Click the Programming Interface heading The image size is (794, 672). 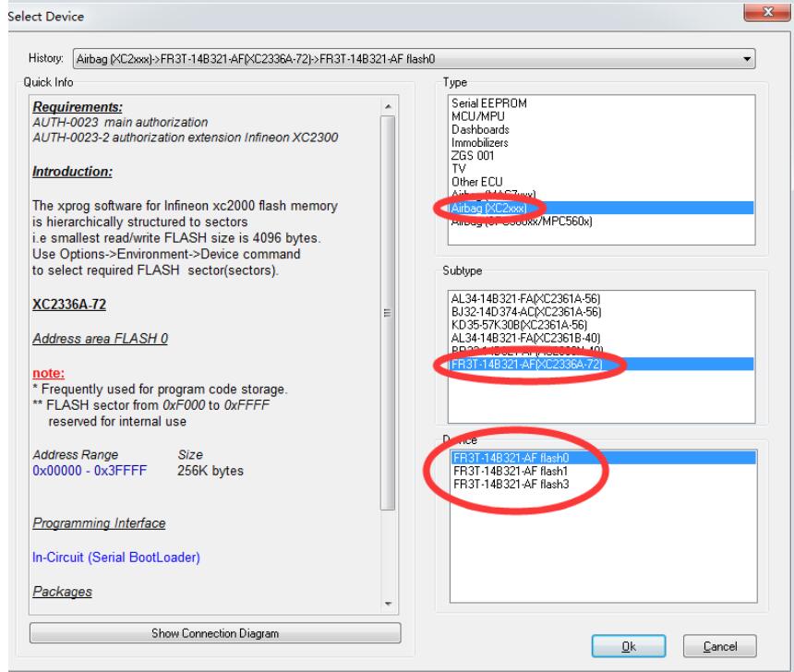point(100,523)
